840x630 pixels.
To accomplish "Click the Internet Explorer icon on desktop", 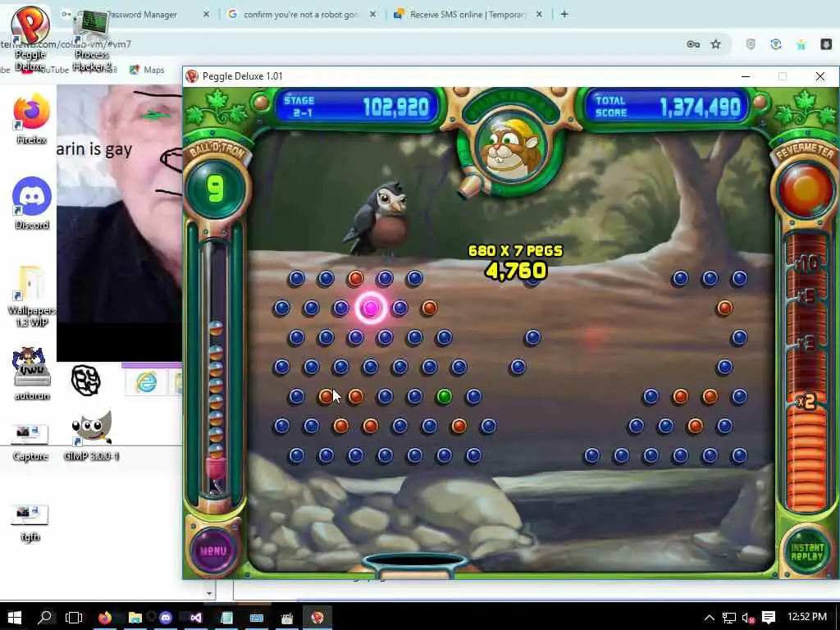I will [x=146, y=382].
